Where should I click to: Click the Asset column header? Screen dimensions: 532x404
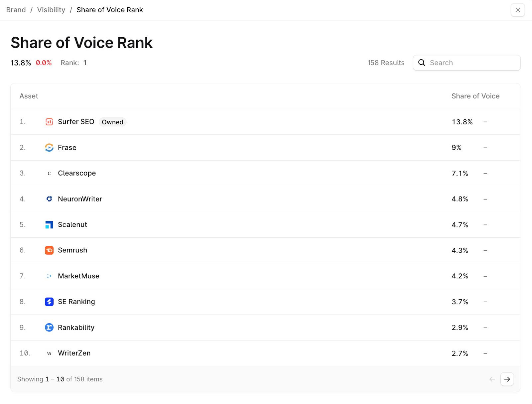coord(29,96)
